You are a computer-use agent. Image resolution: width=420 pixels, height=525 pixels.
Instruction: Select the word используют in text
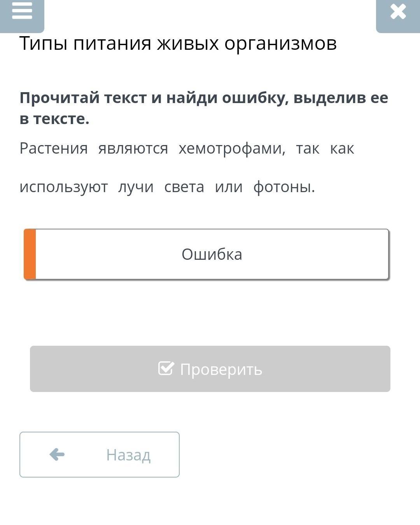click(64, 187)
